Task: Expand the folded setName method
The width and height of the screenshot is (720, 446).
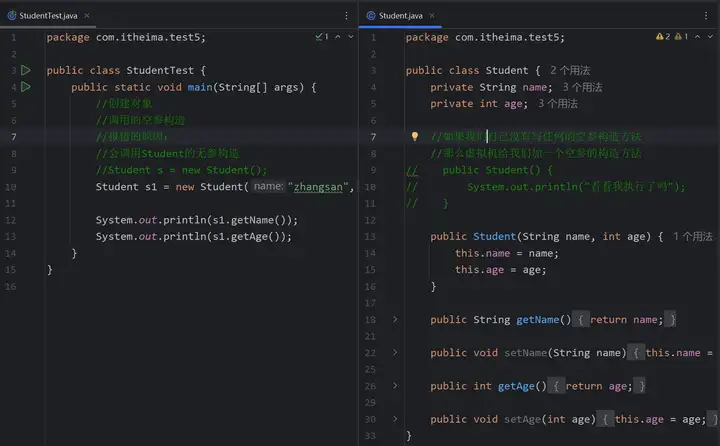Action: 394,353
